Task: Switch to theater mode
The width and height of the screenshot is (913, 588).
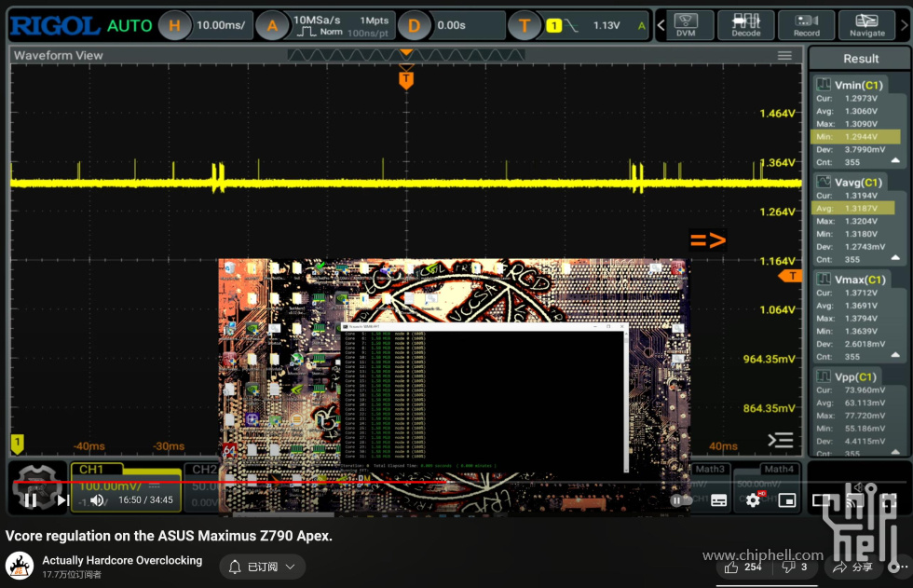Action: click(x=822, y=500)
